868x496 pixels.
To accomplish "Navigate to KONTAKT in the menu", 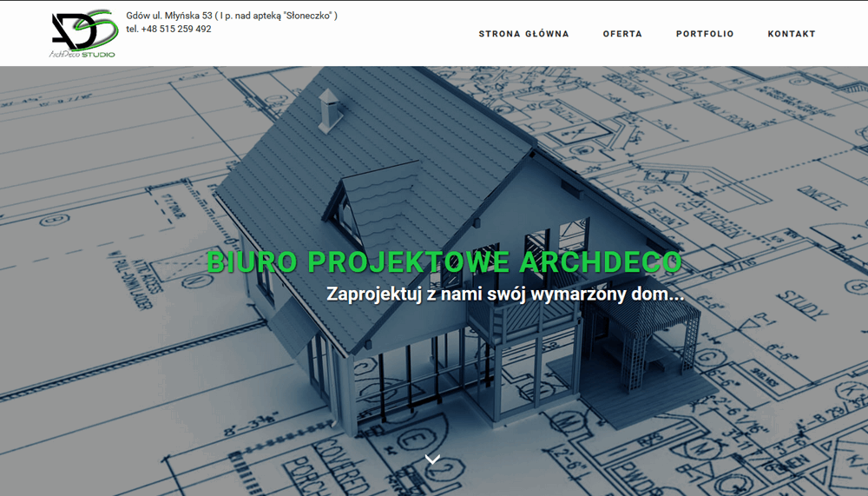I will click(791, 34).
